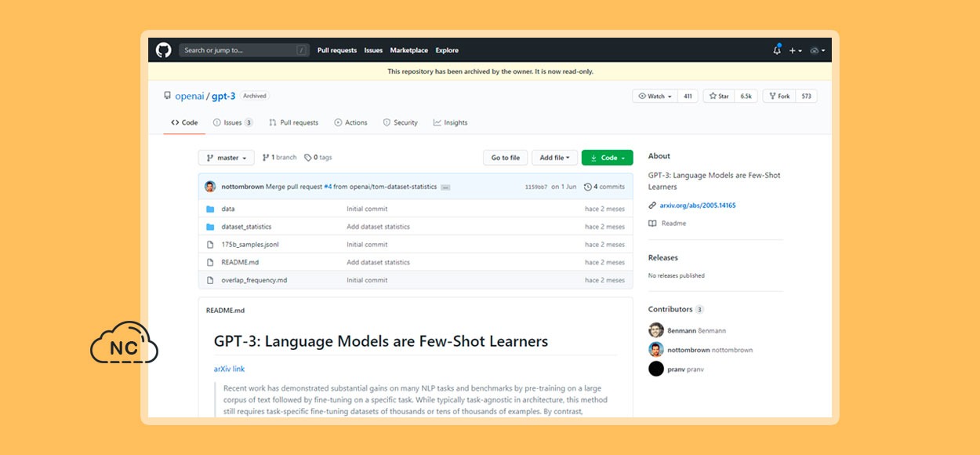Click the dataset_statistics folder icon

tap(210, 227)
